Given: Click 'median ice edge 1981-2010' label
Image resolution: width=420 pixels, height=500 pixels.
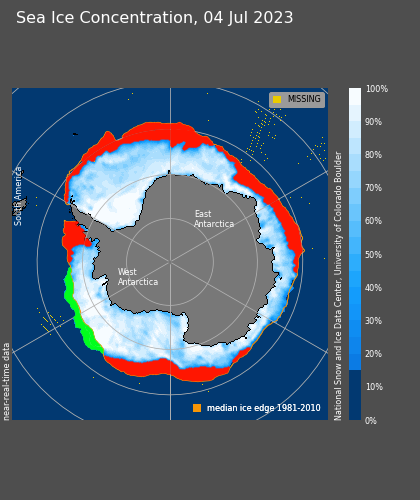Looking at the screenshot, I should 264,408.
